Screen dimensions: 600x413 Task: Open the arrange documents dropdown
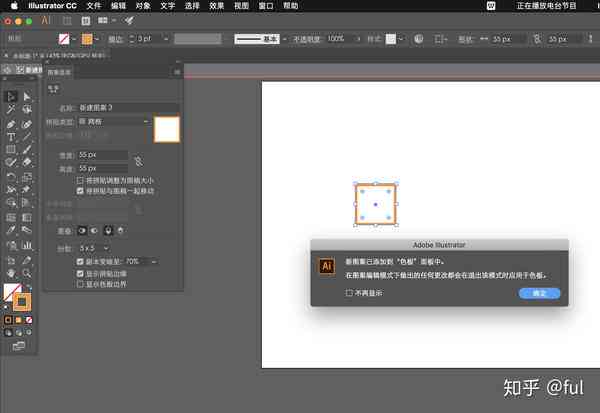(106, 21)
